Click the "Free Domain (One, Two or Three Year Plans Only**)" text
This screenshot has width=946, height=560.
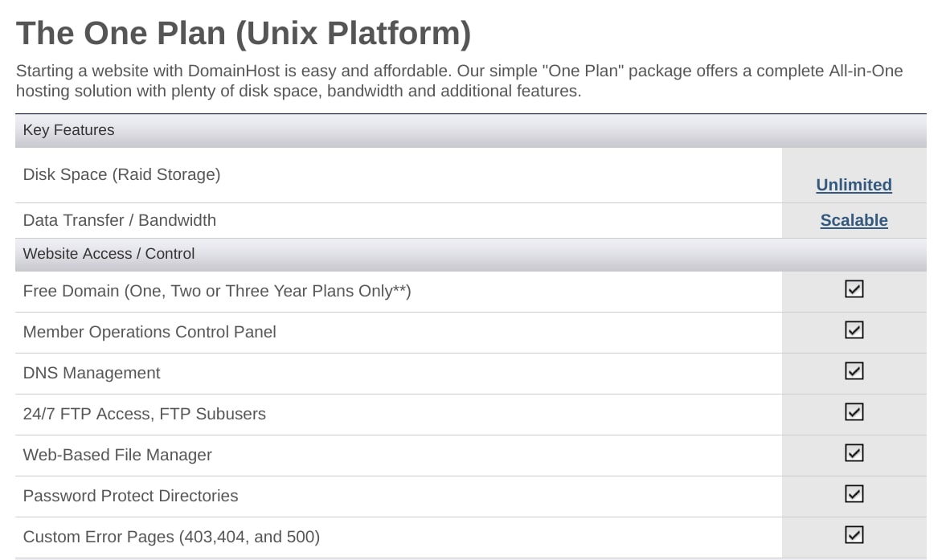point(216,291)
